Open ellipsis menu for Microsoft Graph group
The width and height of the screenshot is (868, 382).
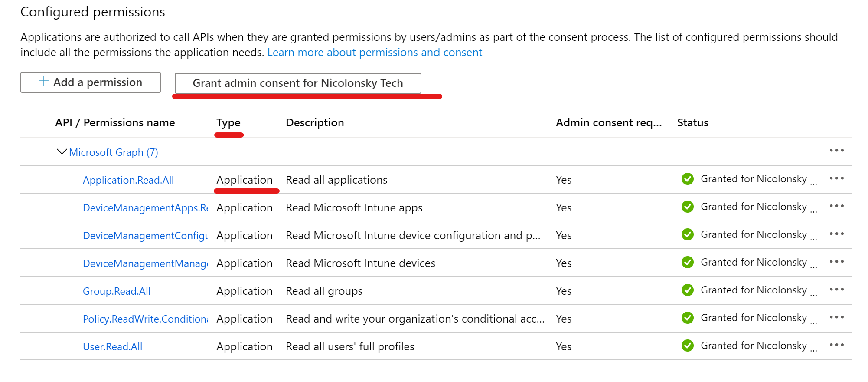[x=836, y=151]
